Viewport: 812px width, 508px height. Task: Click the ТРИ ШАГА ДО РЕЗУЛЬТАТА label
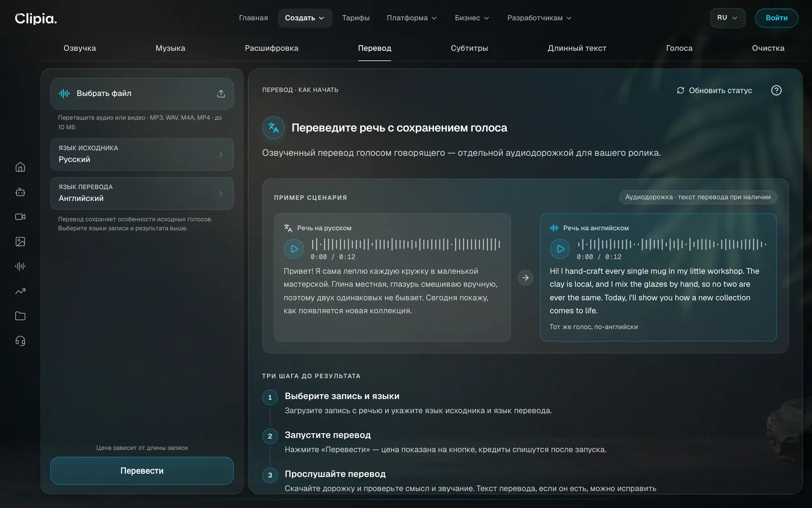pyautogui.click(x=311, y=376)
